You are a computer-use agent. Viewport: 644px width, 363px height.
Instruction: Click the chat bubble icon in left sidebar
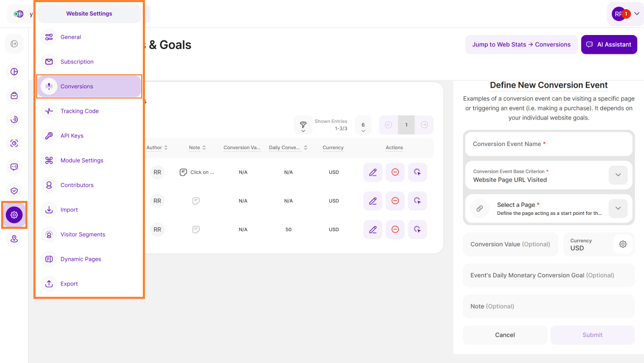(x=14, y=167)
